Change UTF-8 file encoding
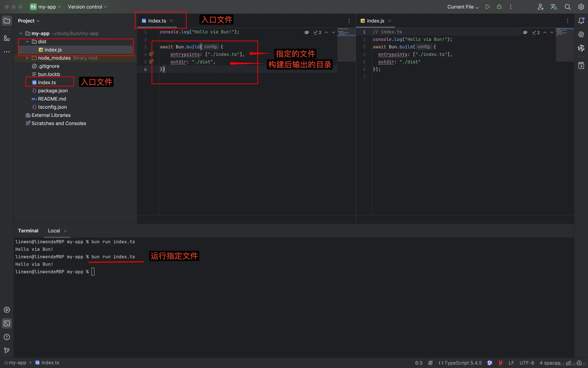The width and height of the screenshot is (588, 368). 527,363
